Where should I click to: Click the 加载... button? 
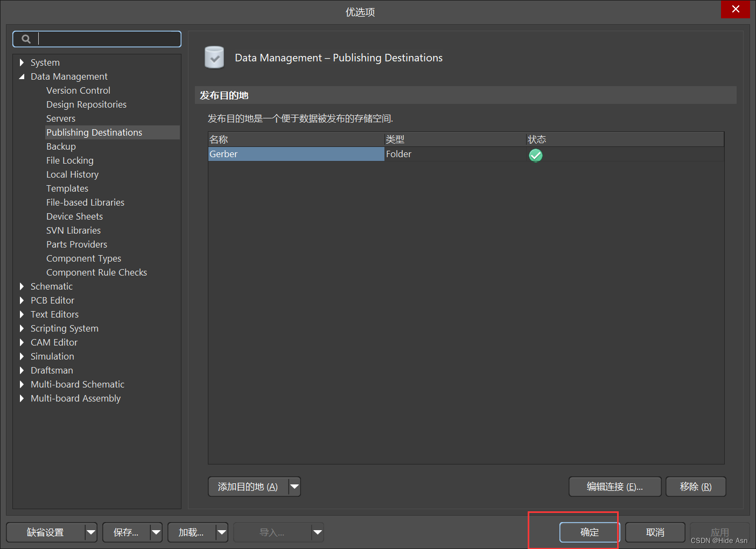click(x=191, y=532)
